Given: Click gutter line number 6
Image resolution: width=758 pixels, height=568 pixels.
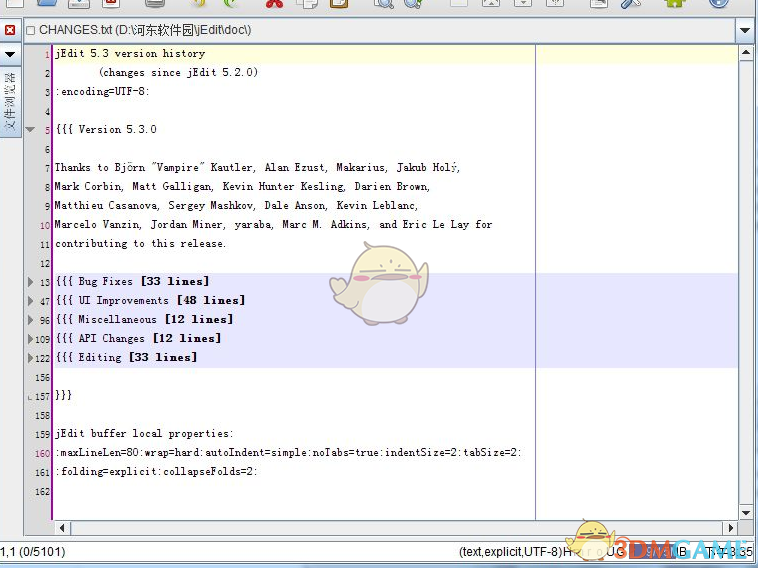Looking at the screenshot, I should (x=47, y=149).
